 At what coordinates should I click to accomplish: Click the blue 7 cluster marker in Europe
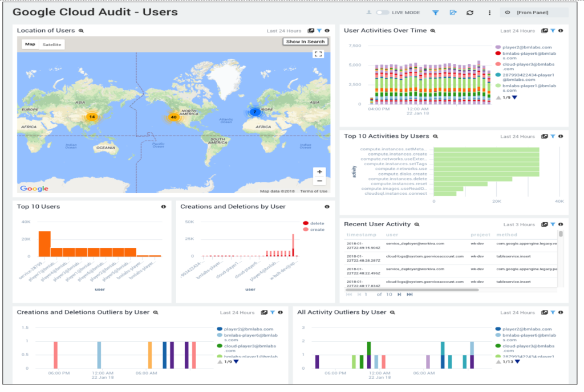(255, 112)
